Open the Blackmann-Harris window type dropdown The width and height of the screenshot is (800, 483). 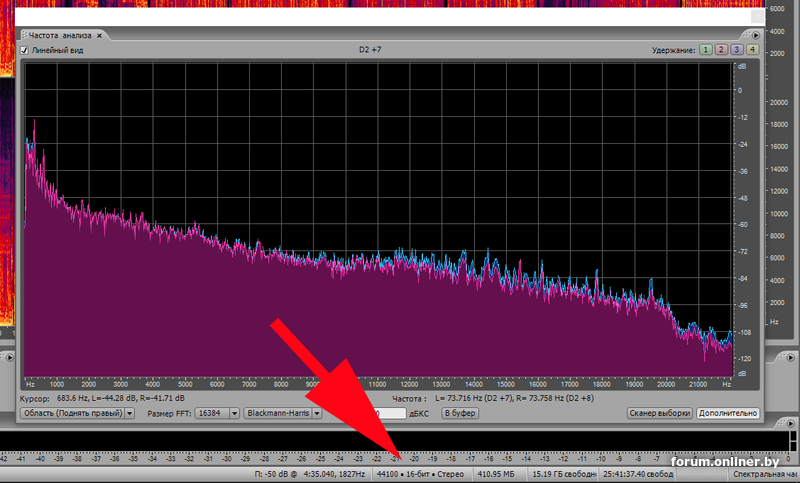coord(315,413)
